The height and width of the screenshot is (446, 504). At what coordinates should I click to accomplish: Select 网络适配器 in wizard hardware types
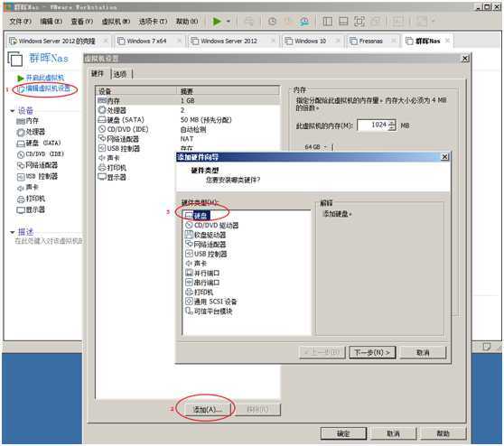click(205, 245)
